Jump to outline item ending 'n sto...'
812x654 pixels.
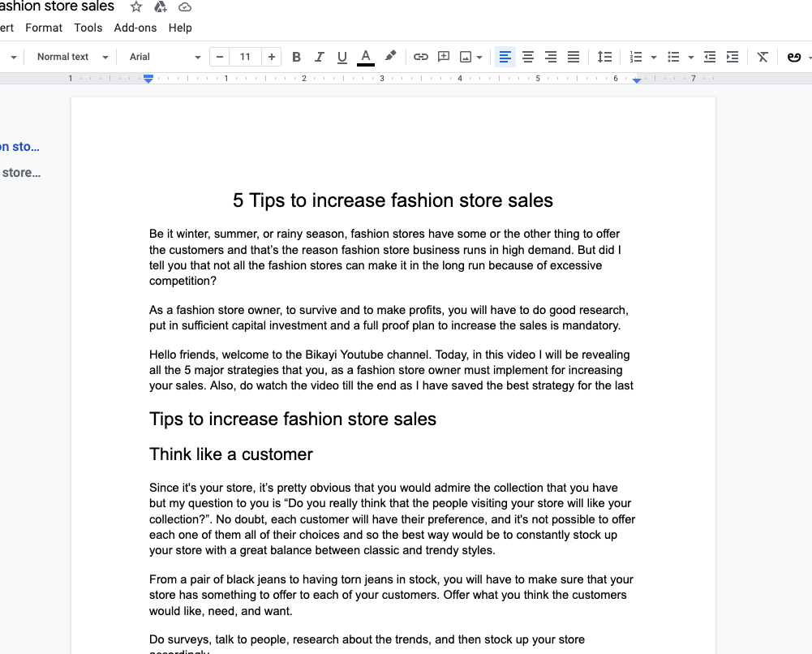click(19, 147)
